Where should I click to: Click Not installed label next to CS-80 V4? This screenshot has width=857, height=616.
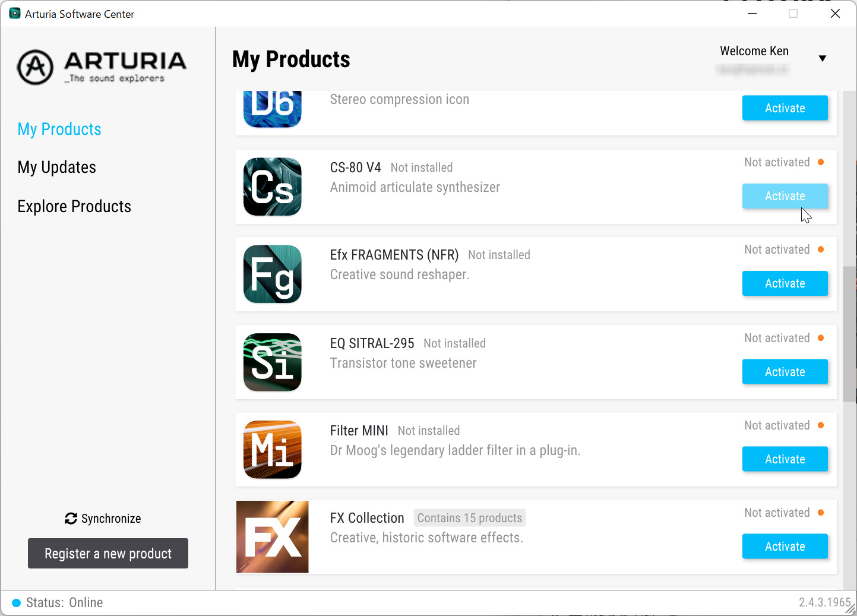click(422, 168)
